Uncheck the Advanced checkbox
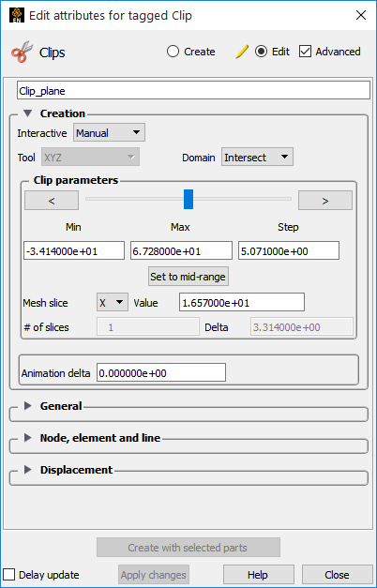 [x=305, y=52]
